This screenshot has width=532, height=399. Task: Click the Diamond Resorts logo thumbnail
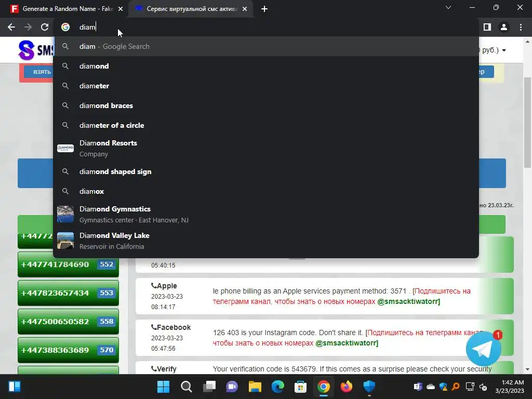[x=65, y=148]
